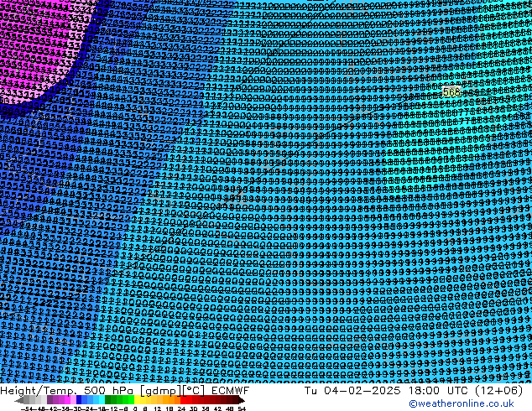The width and height of the screenshot is (532, 411).
Task: Click the cyan swatch in temperature legend
Action: click(102, 400)
